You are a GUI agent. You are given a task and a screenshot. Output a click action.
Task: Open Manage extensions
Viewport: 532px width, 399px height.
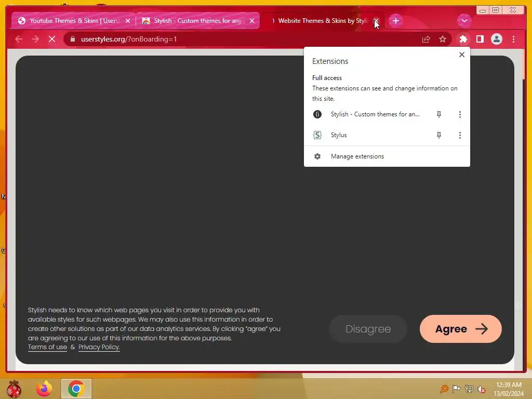[387, 156]
